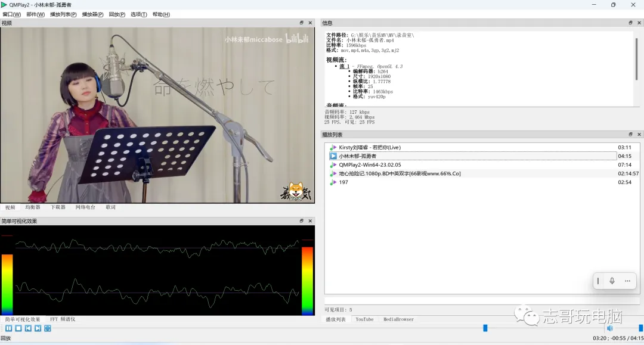Switch to the FFT 频谱仪 tab
Viewport: 644px width, 345px height.
63,319
